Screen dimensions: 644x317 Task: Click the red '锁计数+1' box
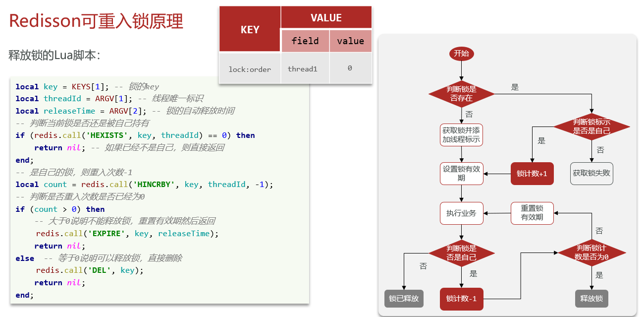[x=532, y=174]
